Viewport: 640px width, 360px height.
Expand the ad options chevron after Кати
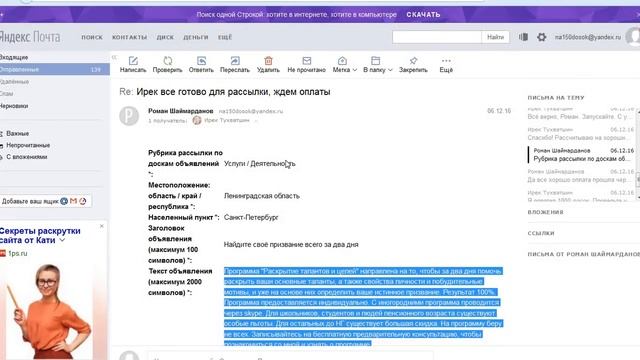(x=62, y=240)
